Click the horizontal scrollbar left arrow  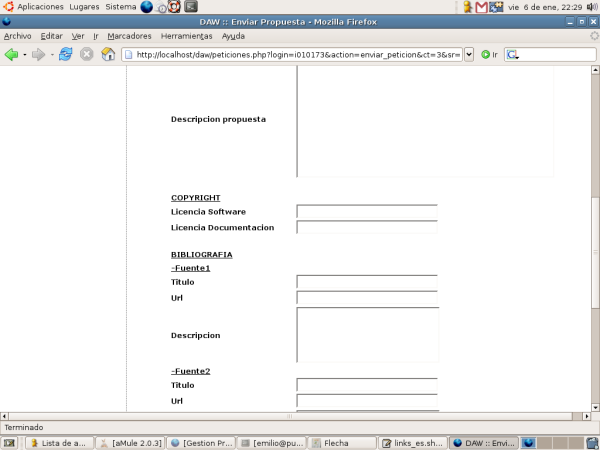pyautogui.click(x=4, y=416)
